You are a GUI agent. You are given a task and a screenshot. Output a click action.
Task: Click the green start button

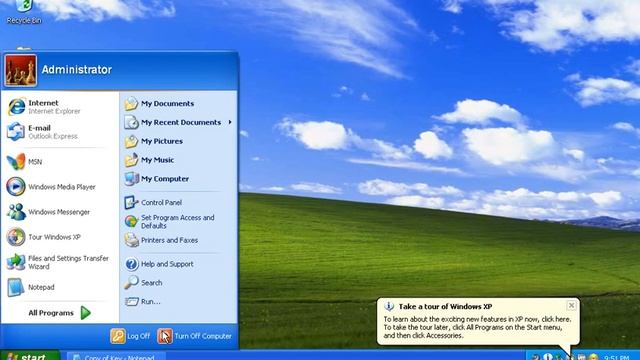click(29, 356)
